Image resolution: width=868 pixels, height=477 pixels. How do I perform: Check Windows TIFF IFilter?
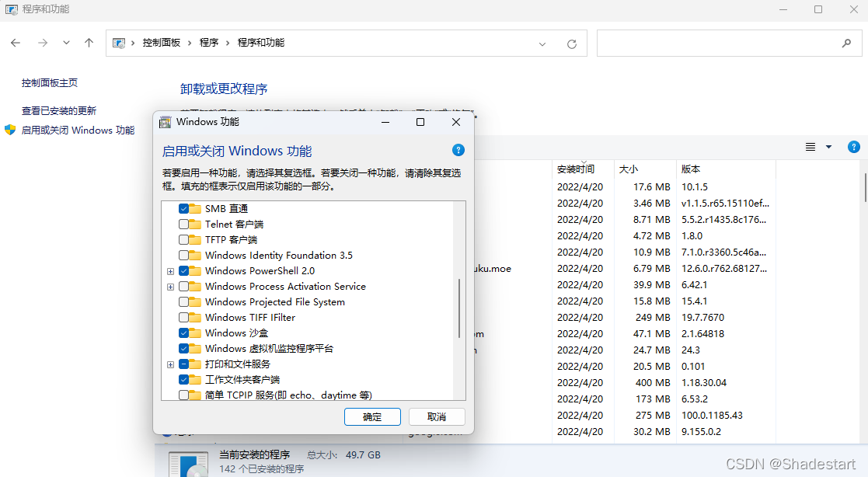(184, 317)
